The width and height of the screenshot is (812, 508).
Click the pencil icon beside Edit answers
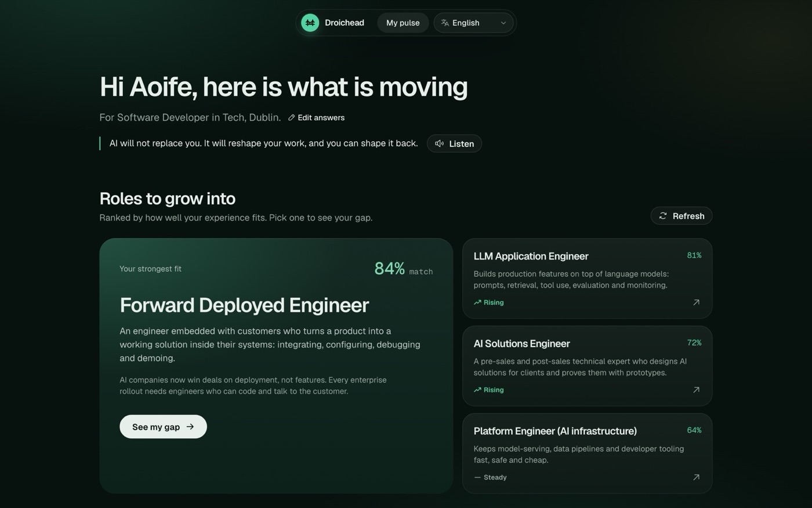[291, 117]
